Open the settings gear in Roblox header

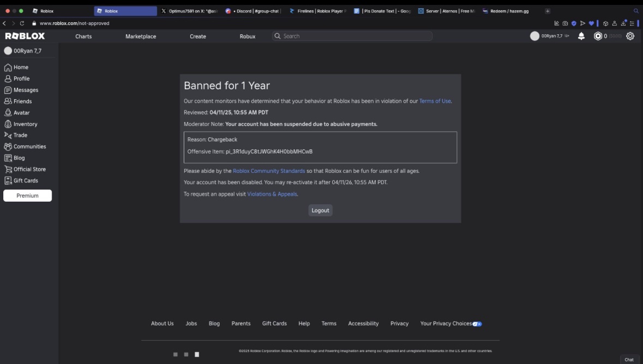tap(630, 36)
